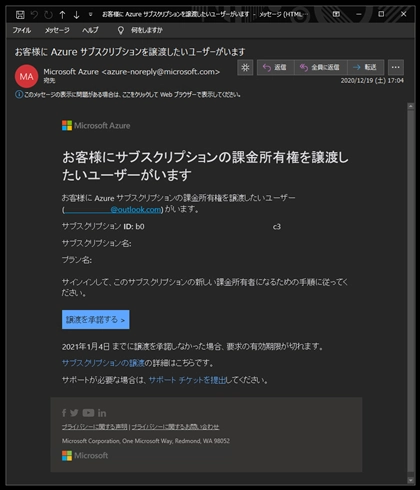Go to previous item with up arrow
This screenshot has height=490, width=420.
pos(62,14)
